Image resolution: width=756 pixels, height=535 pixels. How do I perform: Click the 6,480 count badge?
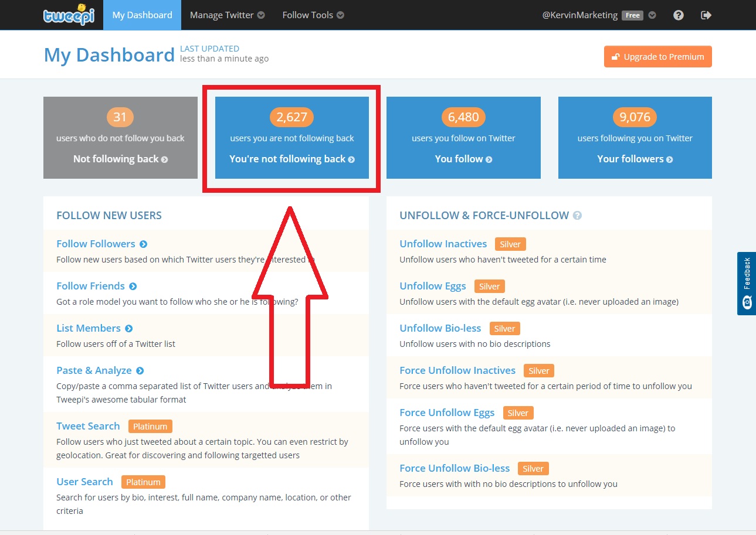[463, 117]
